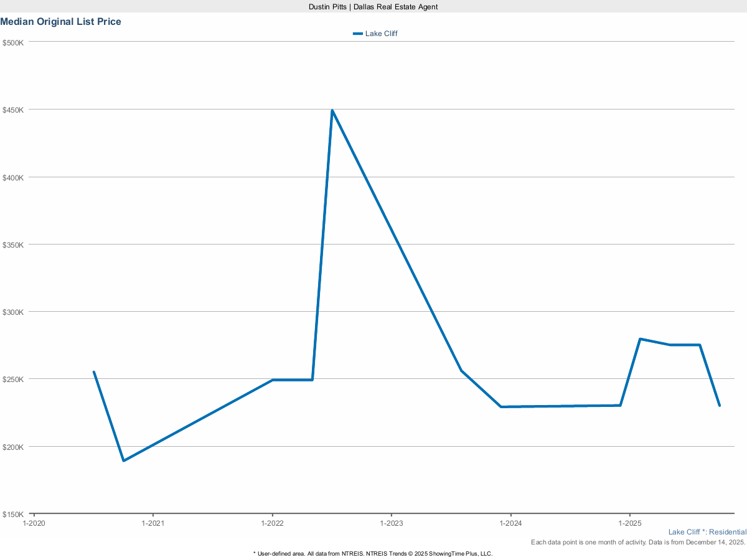The height and width of the screenshot is (560, 747).
Task: Click the 1-2024 x-axis label
Action: point(510,524)
